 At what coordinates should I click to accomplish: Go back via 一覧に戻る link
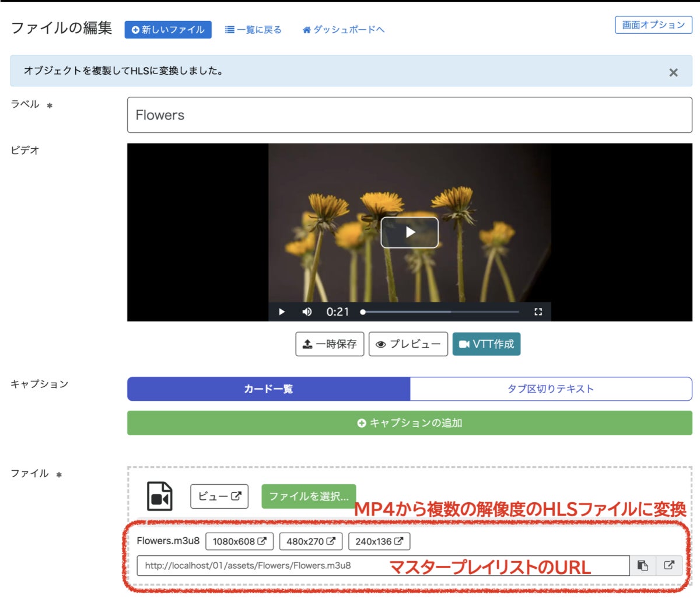tap(253, 30)
